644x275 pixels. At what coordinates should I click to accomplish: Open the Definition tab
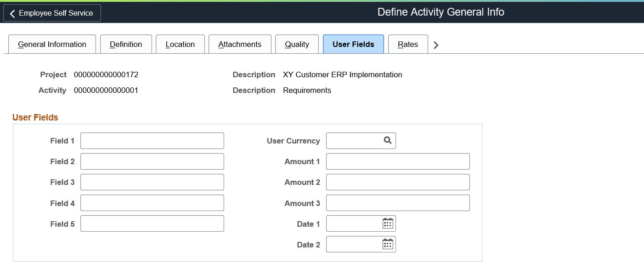tap(126, 44)
